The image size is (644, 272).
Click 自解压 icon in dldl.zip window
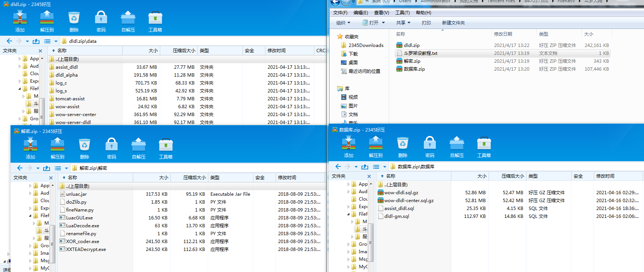pyautogui.click(x=128, y=18)
